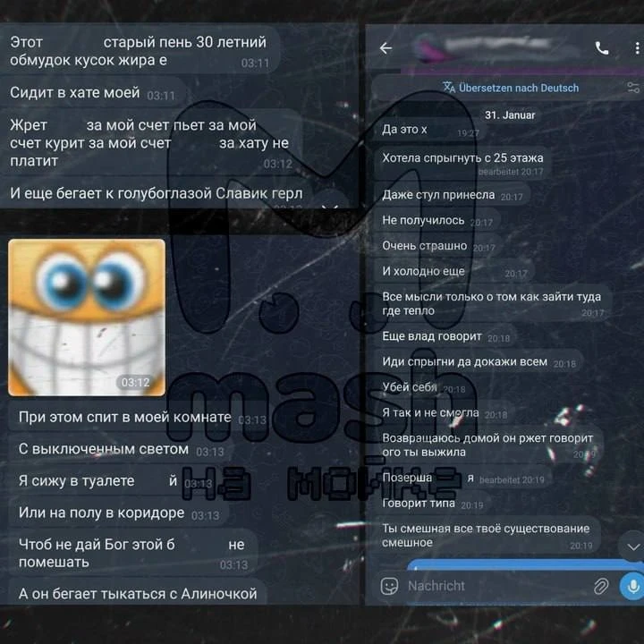Select message 'Все мысли только о том'

pyautogui.click(x=492, y=304)
